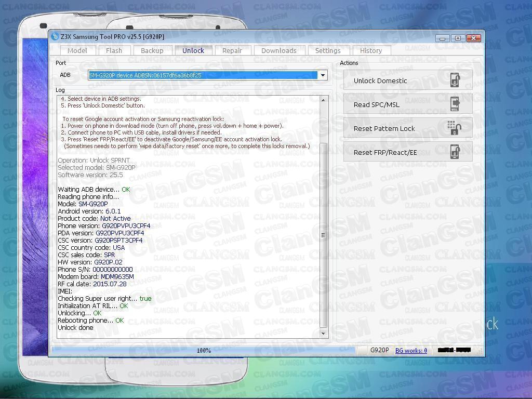
Task: Click the MSL phone icon on Read SPC/MSL
Action: [455, 104]
